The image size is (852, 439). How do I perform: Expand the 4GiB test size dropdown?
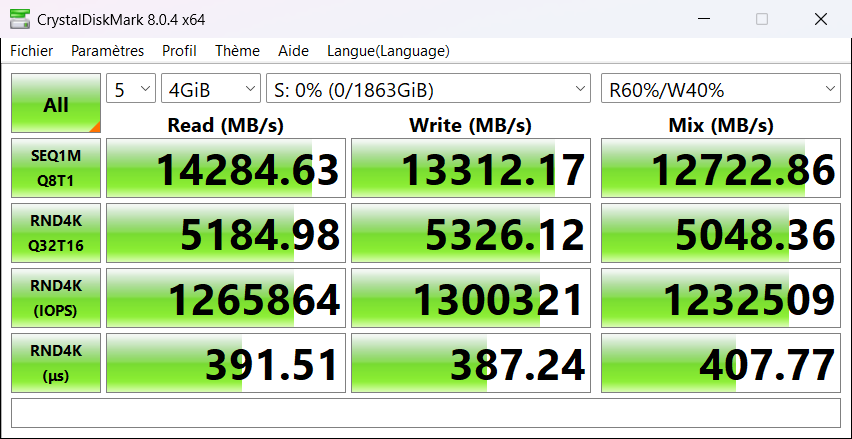tap(210, 90)
